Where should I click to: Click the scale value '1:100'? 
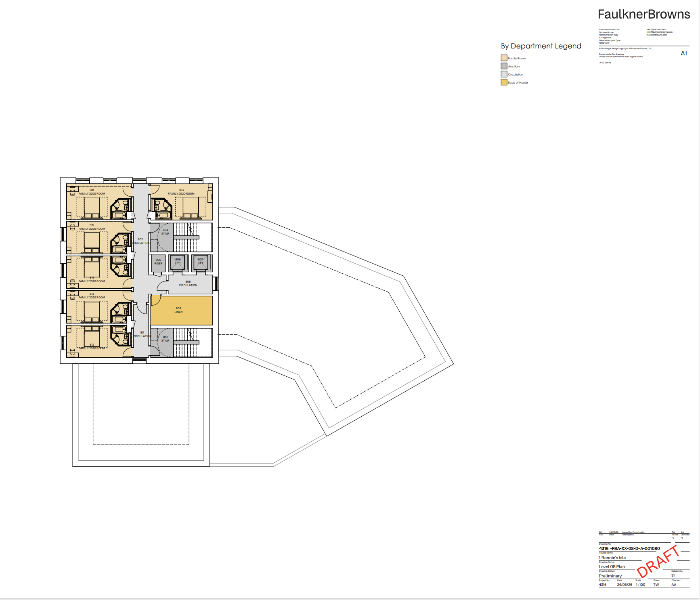[x=640, y=585]
